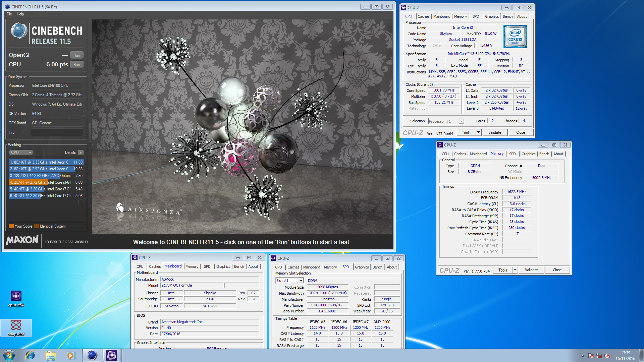Viewport: 644px width, 362px height.
Task: Run the CPU benchmark
Action: pos(77,65)
